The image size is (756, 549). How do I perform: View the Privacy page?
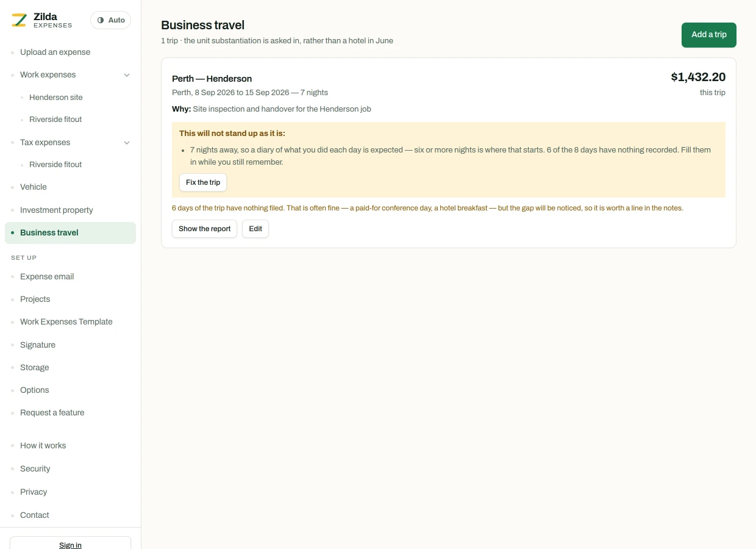pos(34,492)
